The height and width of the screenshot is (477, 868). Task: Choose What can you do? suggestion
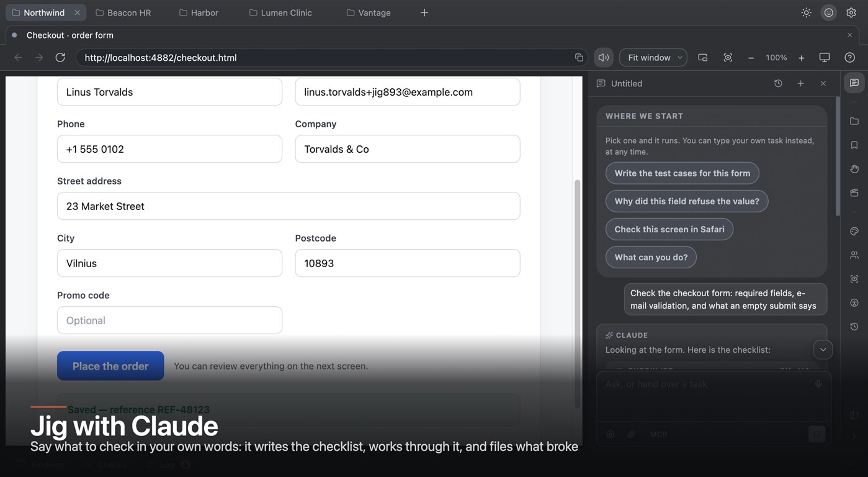pos(651,257)
